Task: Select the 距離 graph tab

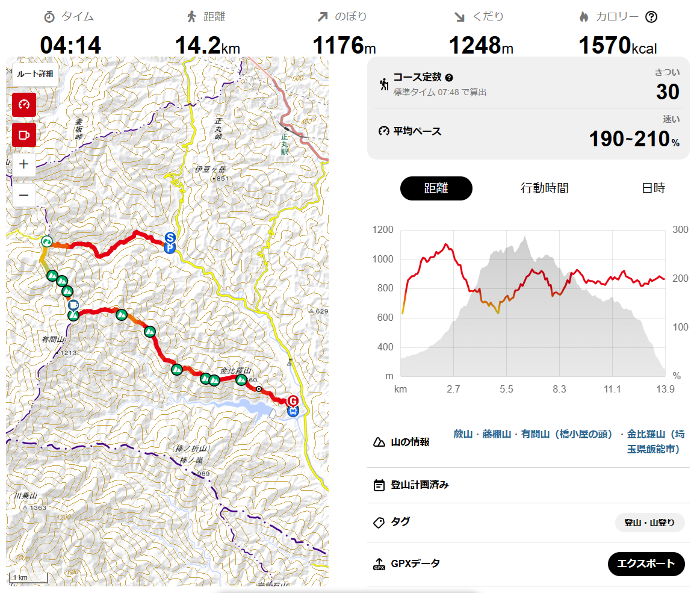Action: coord(436,188)
